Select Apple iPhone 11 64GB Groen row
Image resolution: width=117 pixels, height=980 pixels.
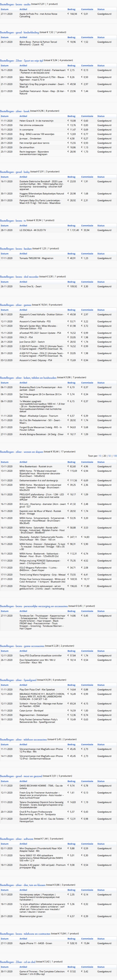point(58,943)
